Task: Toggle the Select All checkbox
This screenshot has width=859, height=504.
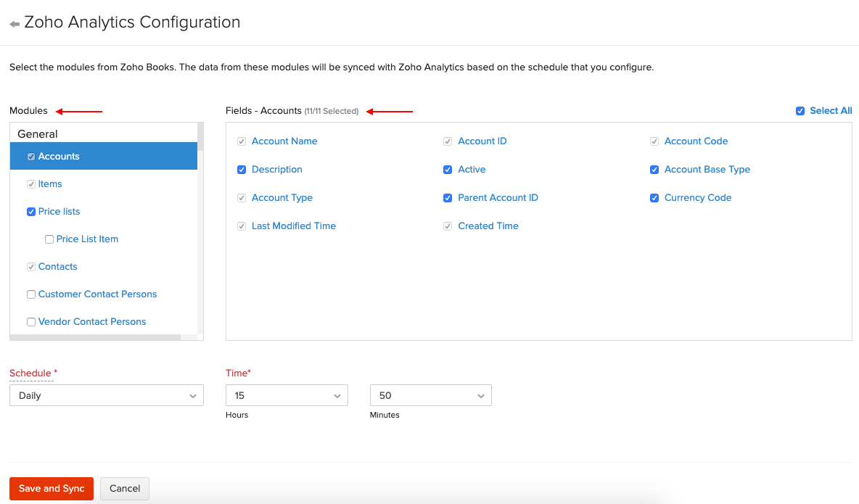Action: click(x=800, y=111)
